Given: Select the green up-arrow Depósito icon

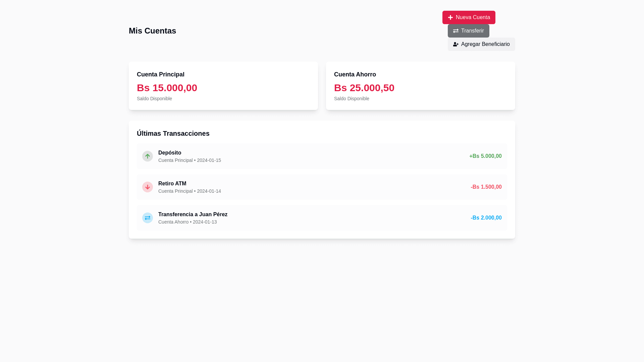Looking at the screenshot, I should point(148,156).
